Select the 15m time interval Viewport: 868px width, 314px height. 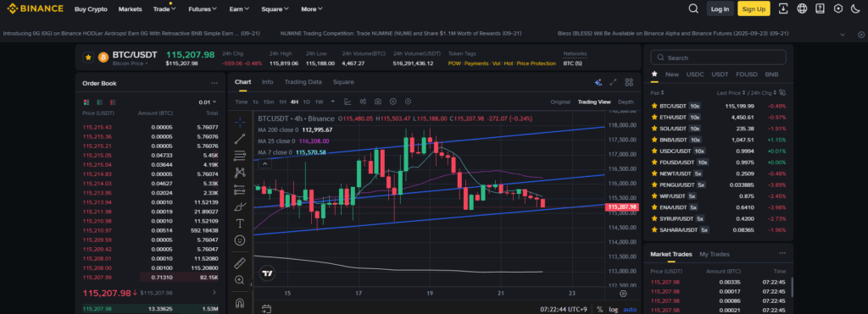[269, 102]
